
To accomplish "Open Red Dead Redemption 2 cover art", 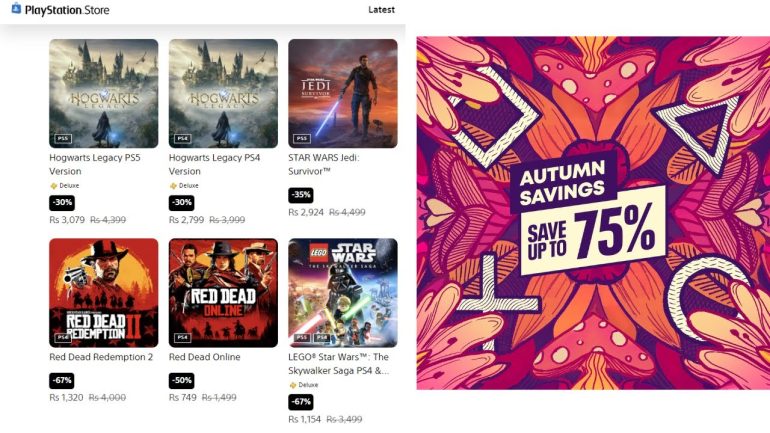I will click(x=104, y=293).
